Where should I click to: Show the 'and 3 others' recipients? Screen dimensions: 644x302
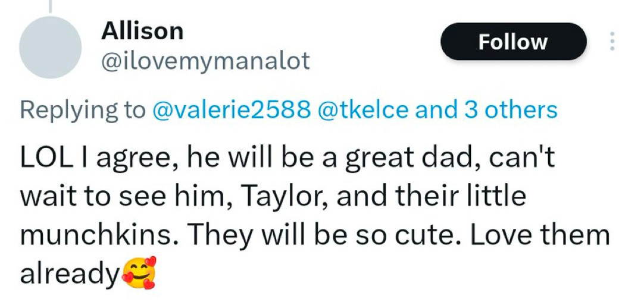[486, 109]
